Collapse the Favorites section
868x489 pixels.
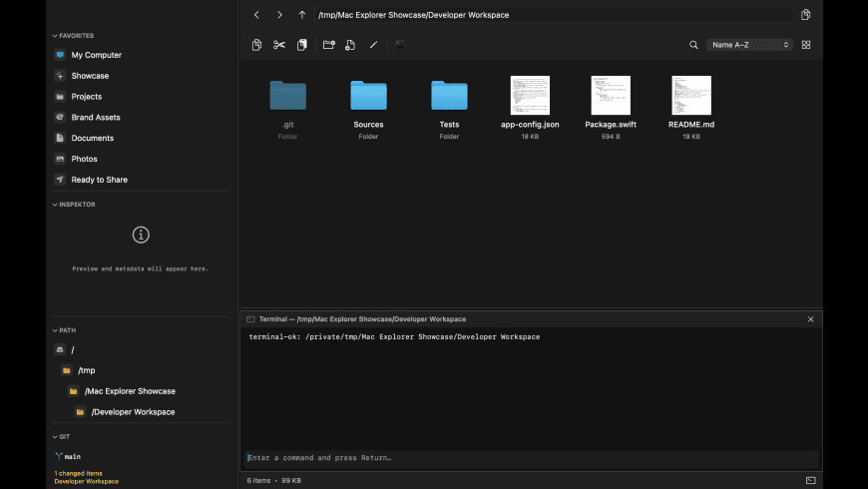point(55,36)
